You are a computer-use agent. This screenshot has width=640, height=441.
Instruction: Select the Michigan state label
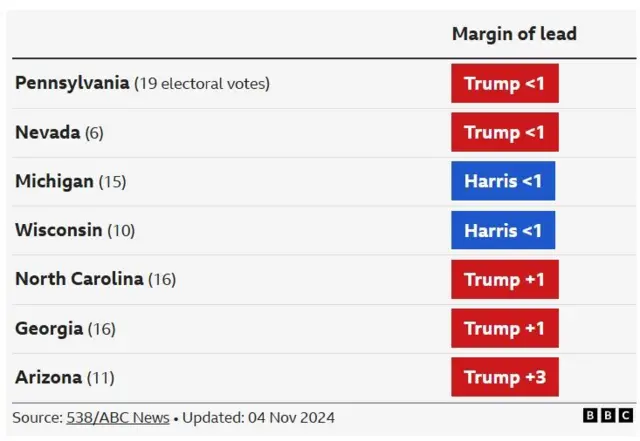click(x=54, y=182)
